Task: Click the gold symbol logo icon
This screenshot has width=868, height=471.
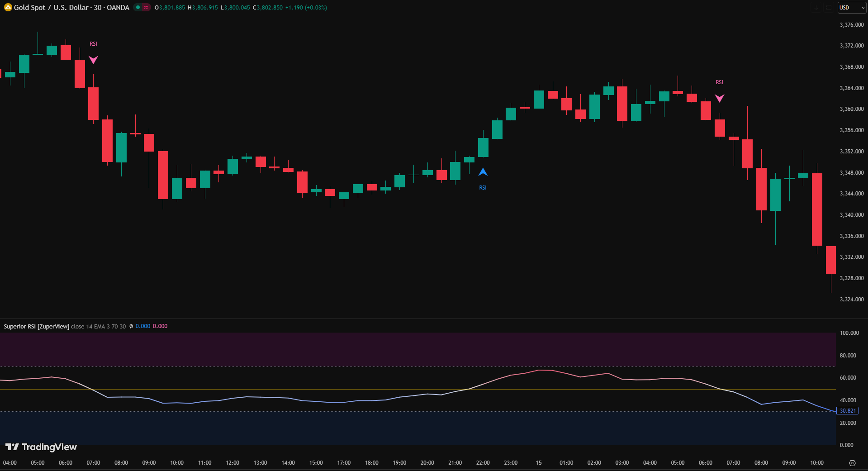Action: (8, 7)
